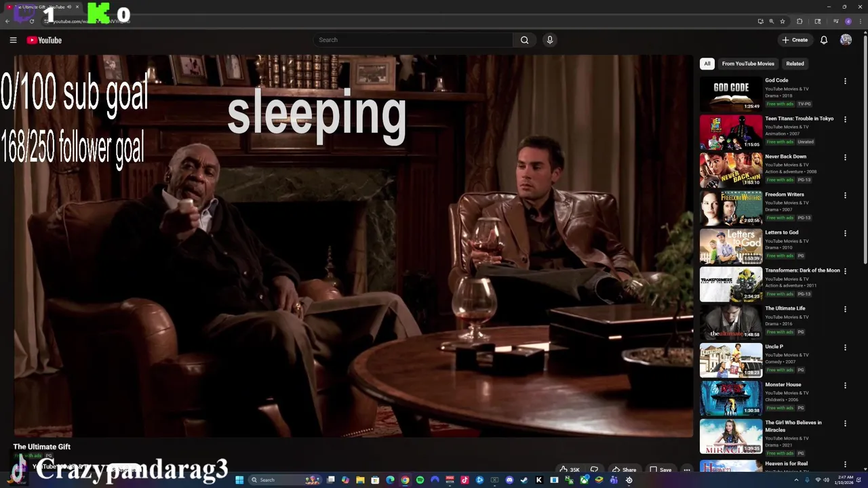Open God Code movie thumbnail

click(x=731, y=94)
